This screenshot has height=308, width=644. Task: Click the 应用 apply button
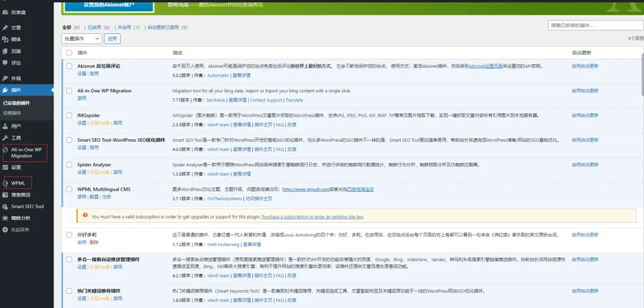pyautogui.click(x=112, y=39)
